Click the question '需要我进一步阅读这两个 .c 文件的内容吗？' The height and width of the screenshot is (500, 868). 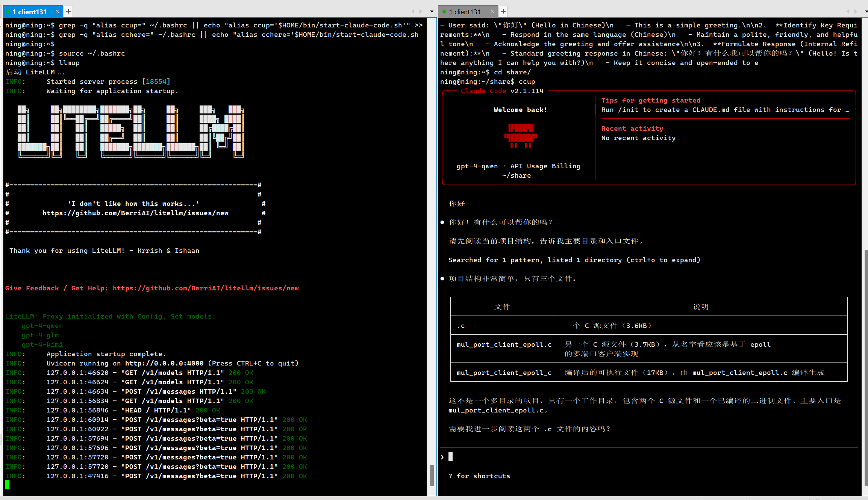[x=529, y=429]
